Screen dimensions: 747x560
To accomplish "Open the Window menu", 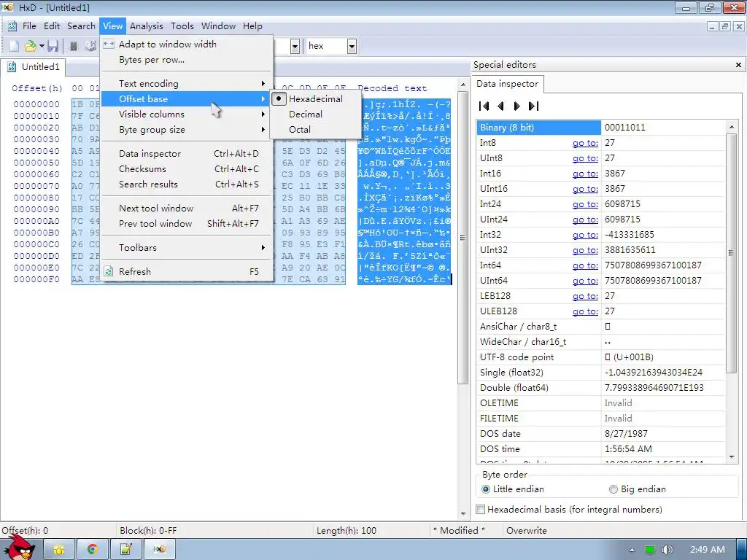I will [218, 26].
